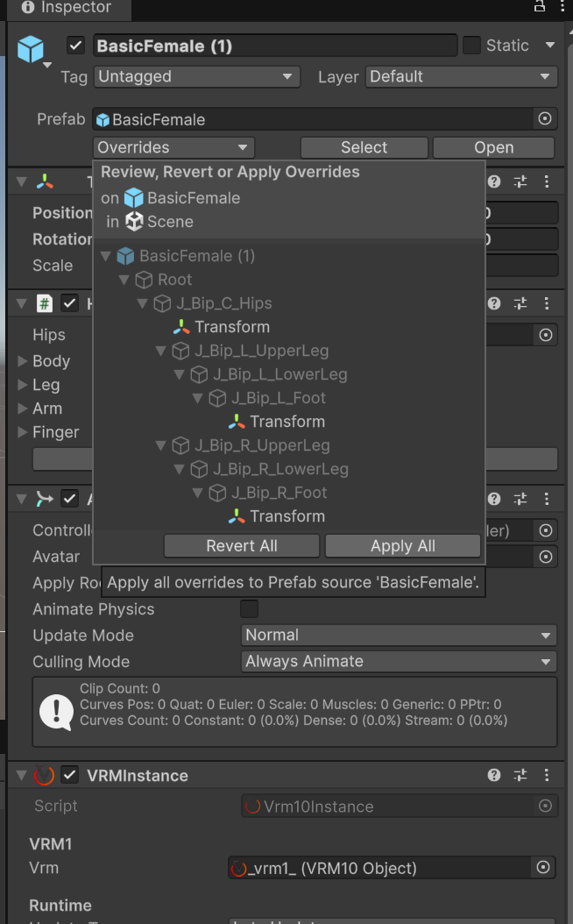Select J_Bip_C_Hips in overrides tree

[x=223, y=303]
